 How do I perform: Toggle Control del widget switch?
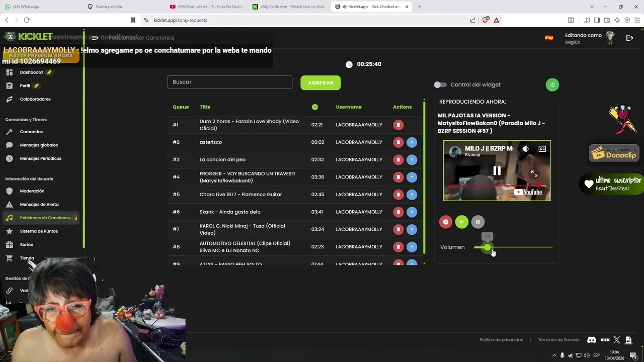point(440,84)
